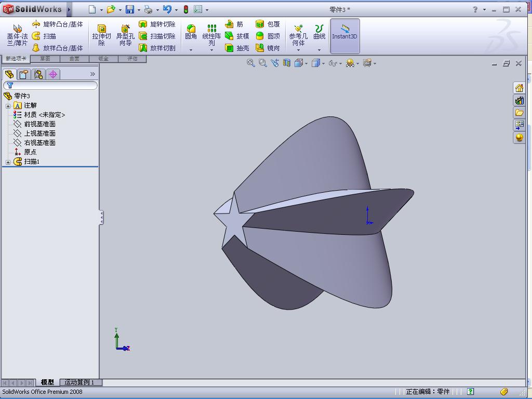Switch to the 草图 sketch tab
Image resolution: width=532 pixels, height=399 pixels.
45,59
